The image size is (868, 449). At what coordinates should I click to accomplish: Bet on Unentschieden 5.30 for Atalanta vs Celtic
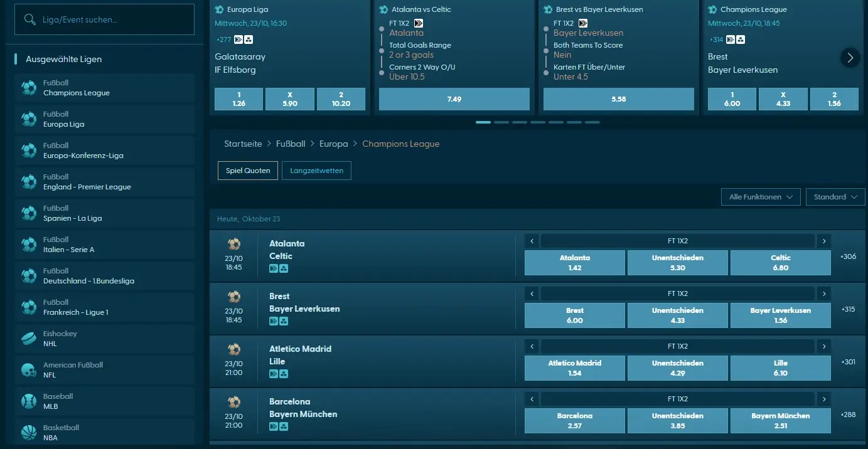(678, 263)
